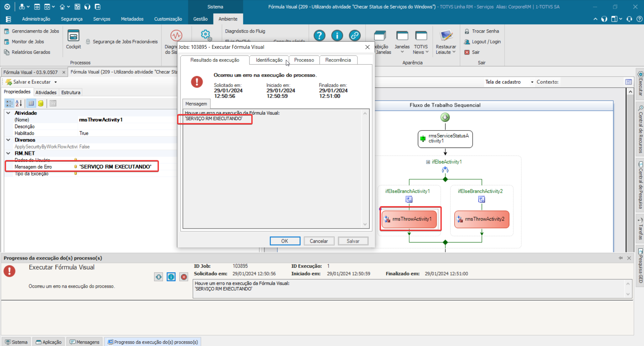This screenshot has width=644, height=346.
Task: Click Salvar in the Jobs dialog
Action: point(353,241)
